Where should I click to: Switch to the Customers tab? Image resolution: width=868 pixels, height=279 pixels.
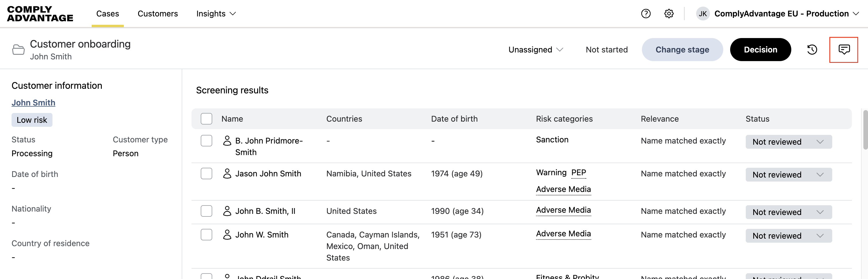[157, 14]
